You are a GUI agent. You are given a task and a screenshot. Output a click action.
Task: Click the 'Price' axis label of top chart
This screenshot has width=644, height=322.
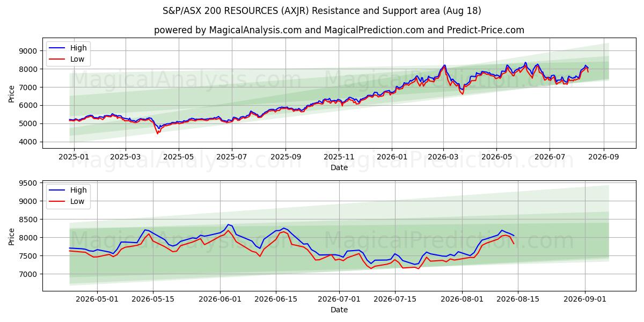[x=12, y=93]
